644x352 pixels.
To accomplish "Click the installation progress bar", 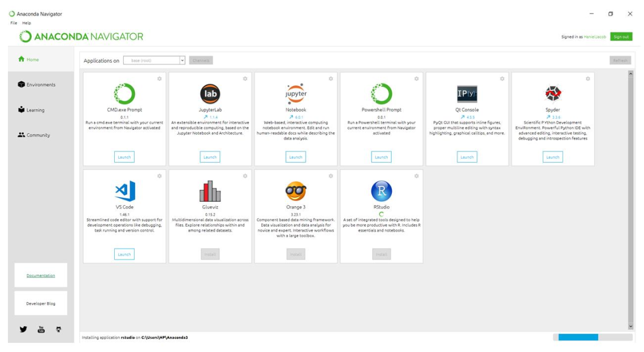I will (x=593, y=337).
